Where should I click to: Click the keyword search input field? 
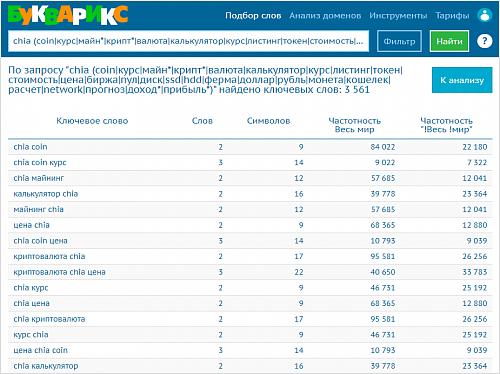click(x=188, y=41)
